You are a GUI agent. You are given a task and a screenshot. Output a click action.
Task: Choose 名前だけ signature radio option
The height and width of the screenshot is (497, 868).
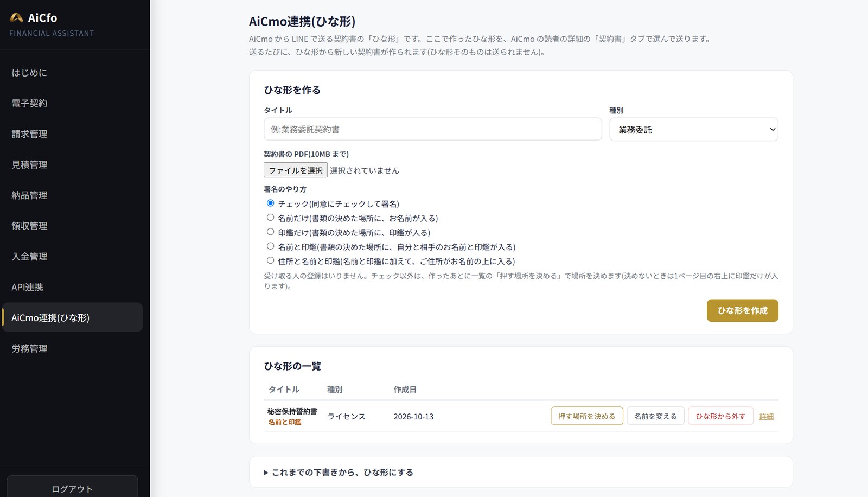click(270, 217)
